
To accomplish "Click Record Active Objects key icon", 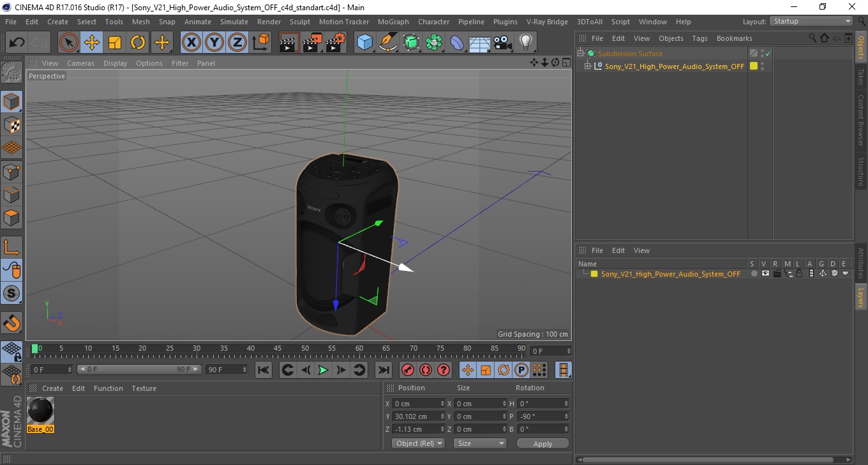I will pos(408,370).
